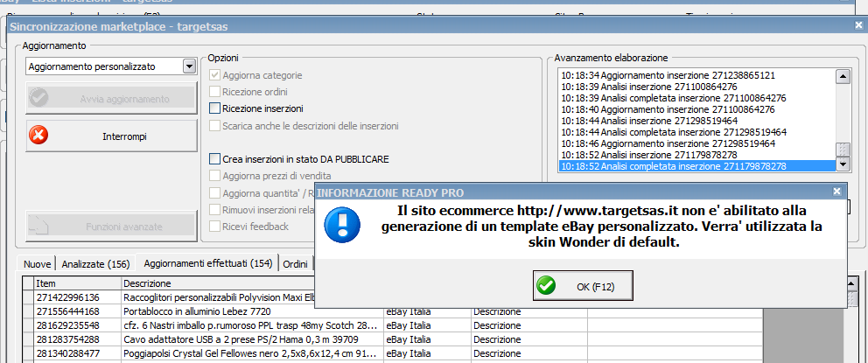868x363 pixels.
Task: Select log line Aggiornamento inserzione 271100864276
Action: click(697, 109)
